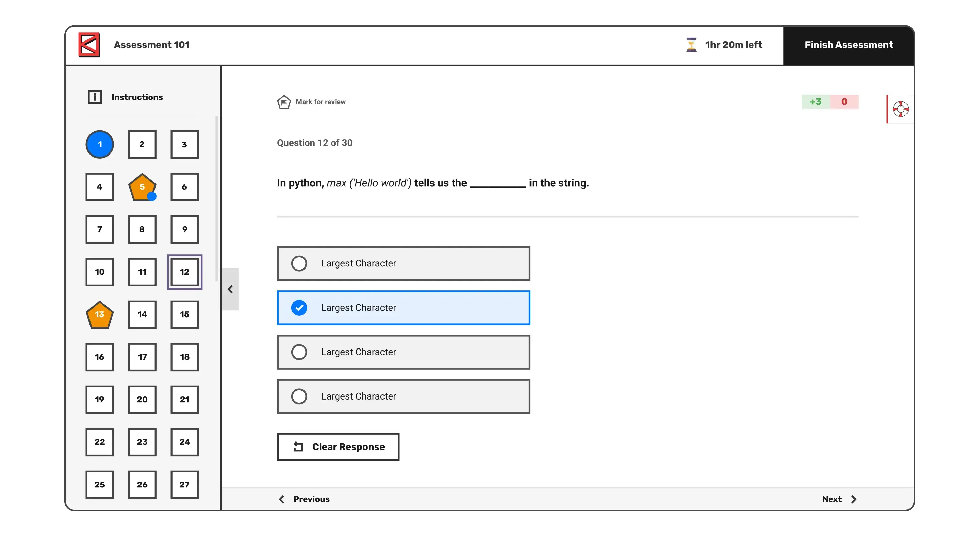
Task: Jump to question 20 in navigator
Action: point(142,400)
